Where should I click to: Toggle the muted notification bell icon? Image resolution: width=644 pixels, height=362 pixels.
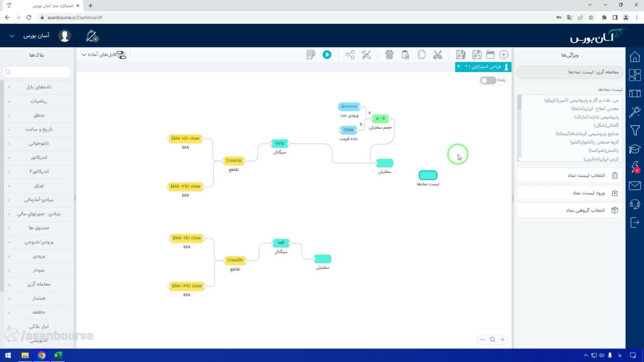[x=92, y=36]
